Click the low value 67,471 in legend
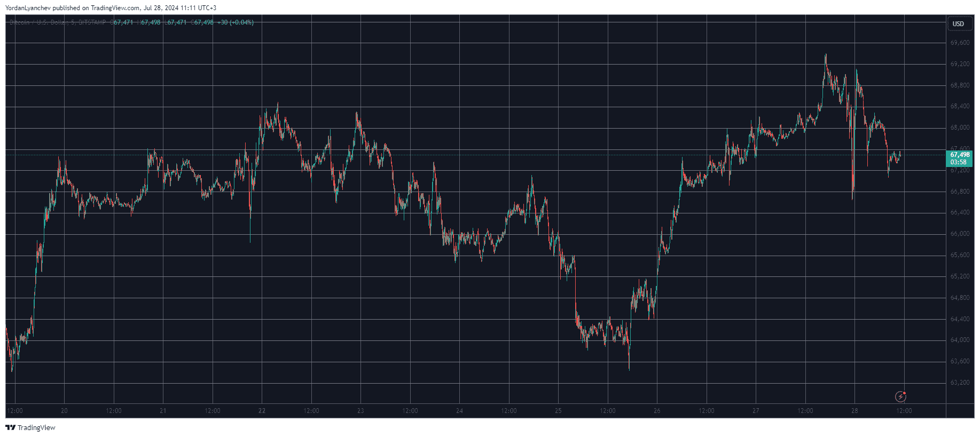980x437 pixels. pyautogui.click(x=177, y=22)
